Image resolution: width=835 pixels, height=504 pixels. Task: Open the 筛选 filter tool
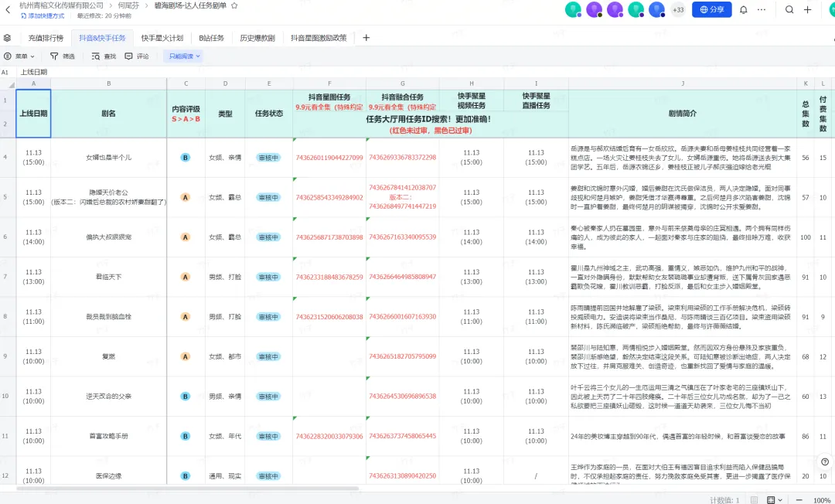click(63, 56)
